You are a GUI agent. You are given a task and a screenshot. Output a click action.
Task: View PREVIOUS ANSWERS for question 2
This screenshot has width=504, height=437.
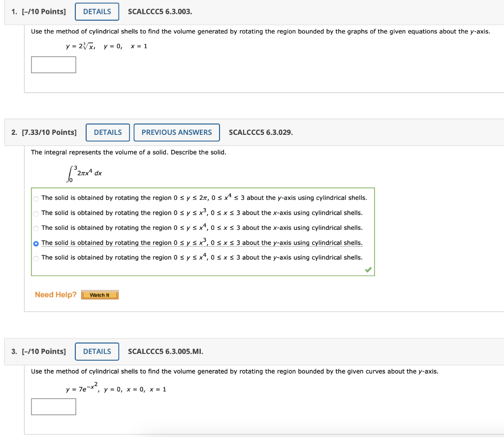pyautogui.click(x=176, y=132)
